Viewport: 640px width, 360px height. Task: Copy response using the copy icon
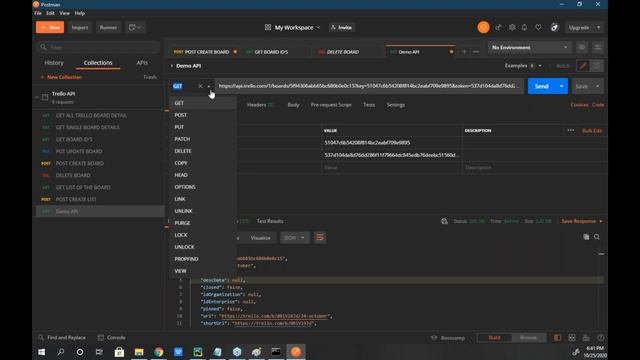[586, 237]
